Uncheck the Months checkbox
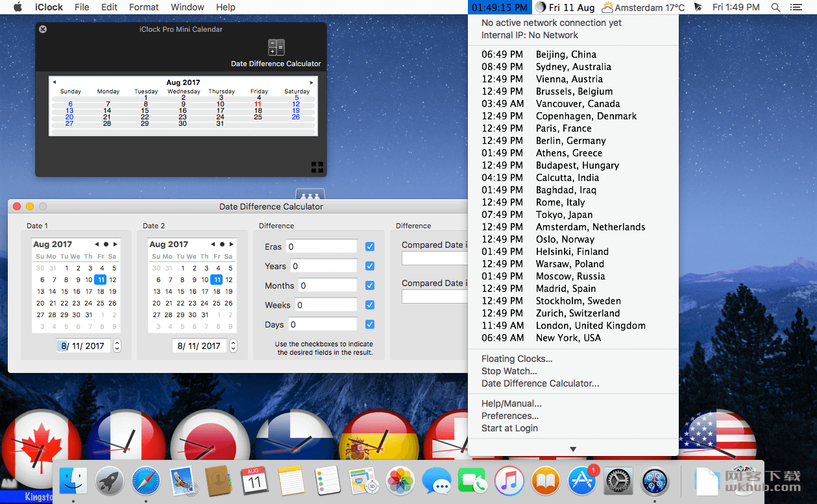 (370, 285)
